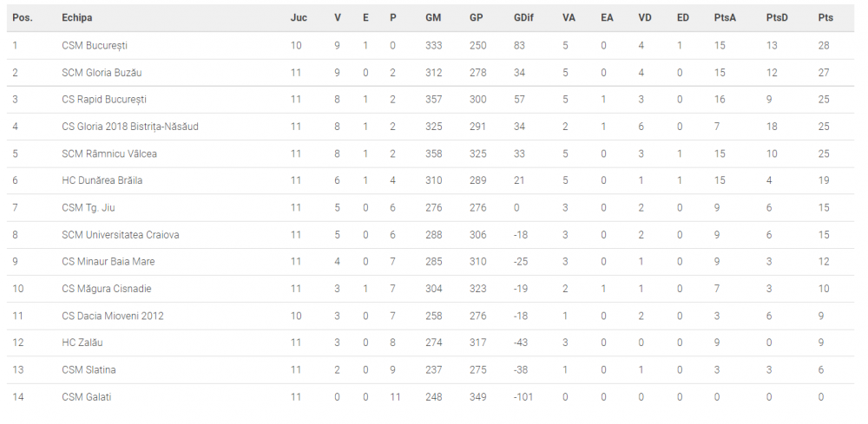Sort table by Pts column header
Viewport: 868px width, 424px height.
pyautogui.click(x=825, y=17)
